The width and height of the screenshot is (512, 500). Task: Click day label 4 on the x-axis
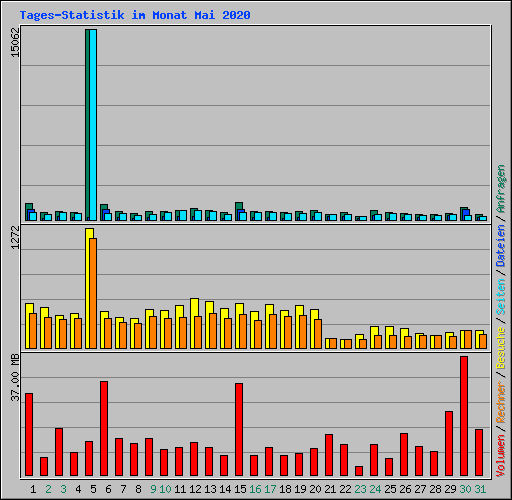(78, 489)
